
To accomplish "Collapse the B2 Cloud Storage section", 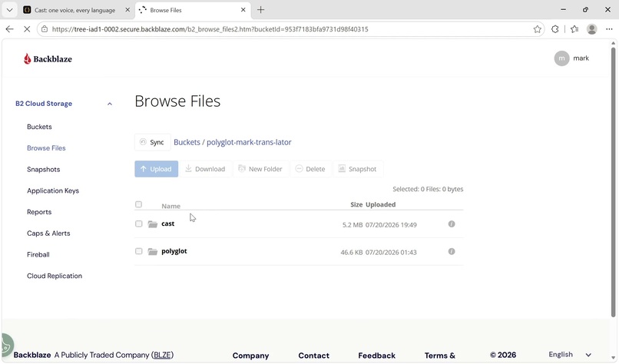I will (110, 104).
